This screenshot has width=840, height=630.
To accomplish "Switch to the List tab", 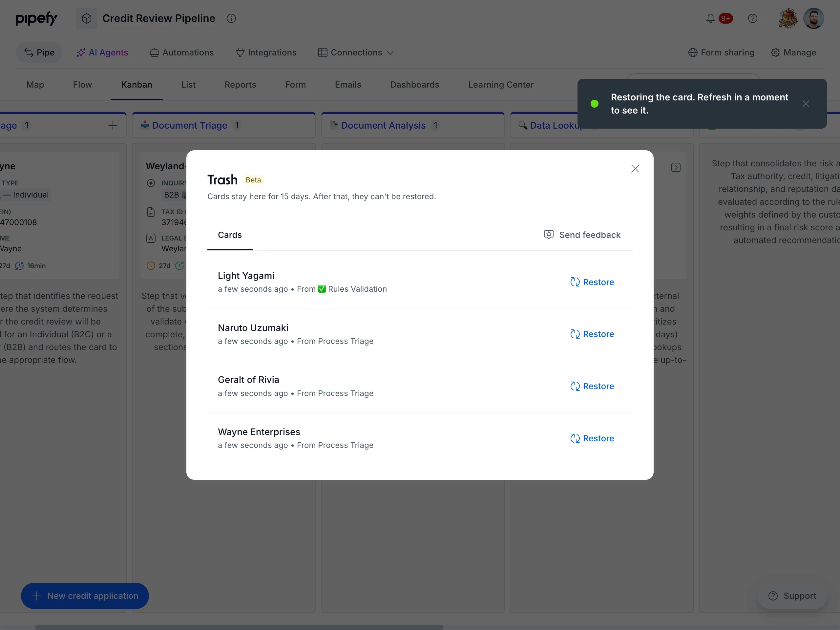I will (188, 85).
